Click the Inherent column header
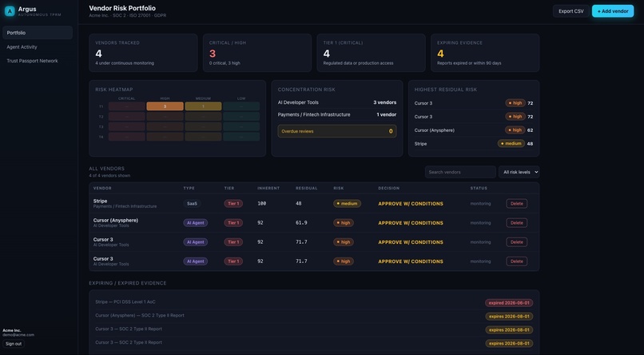644x355 pixels. tap(268, 188)
